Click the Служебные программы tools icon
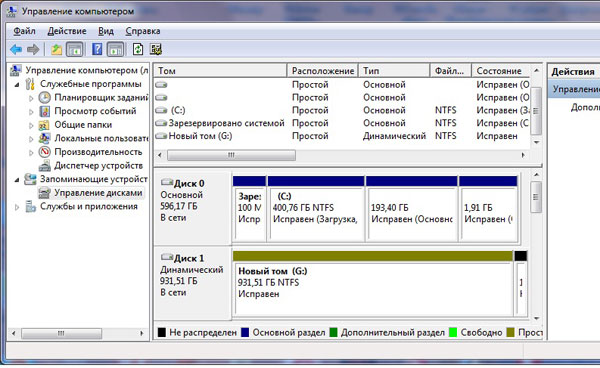600x368 pixels. [x=31, y=84]
